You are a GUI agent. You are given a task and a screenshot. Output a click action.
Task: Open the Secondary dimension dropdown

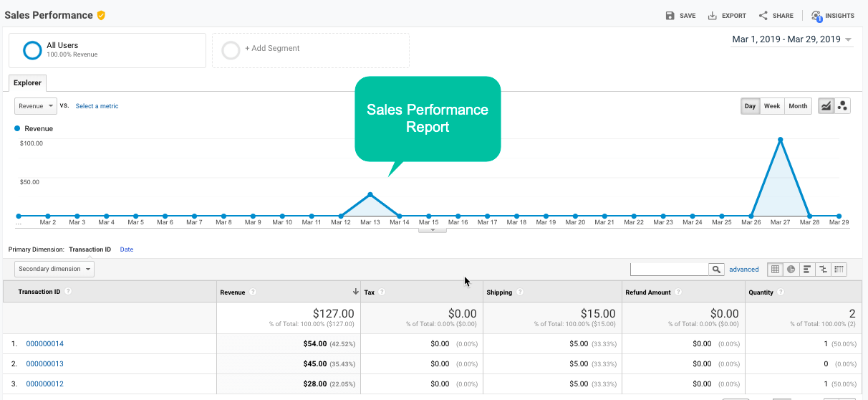pos(54,269)
